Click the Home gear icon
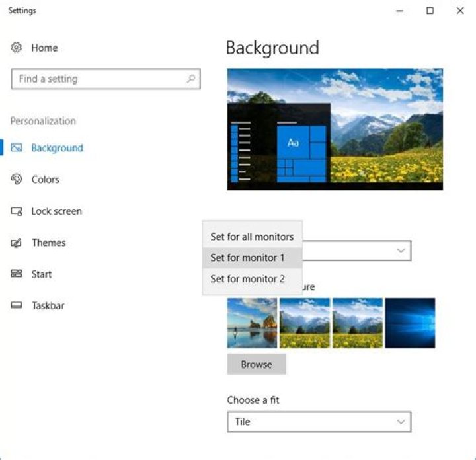 tap(17, 48)
